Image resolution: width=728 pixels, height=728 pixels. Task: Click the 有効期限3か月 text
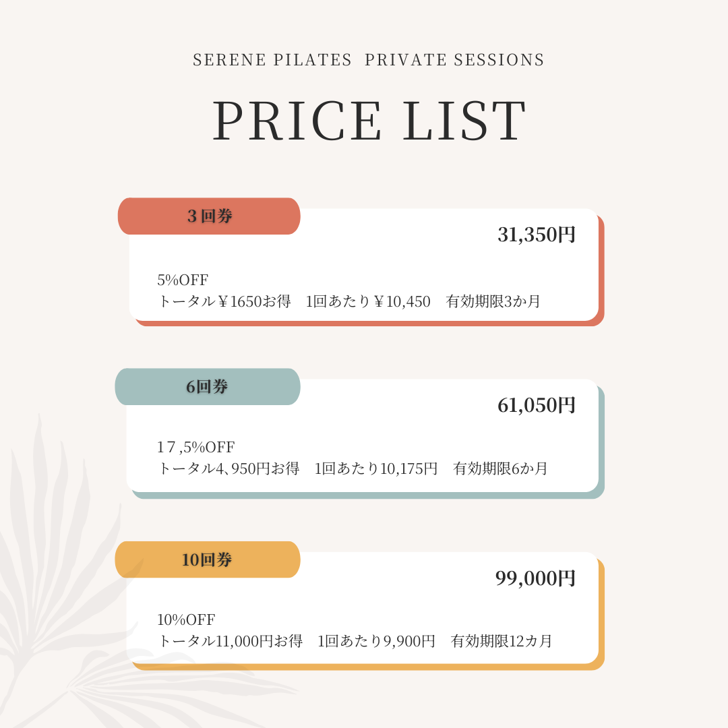(x=493, y=301)
